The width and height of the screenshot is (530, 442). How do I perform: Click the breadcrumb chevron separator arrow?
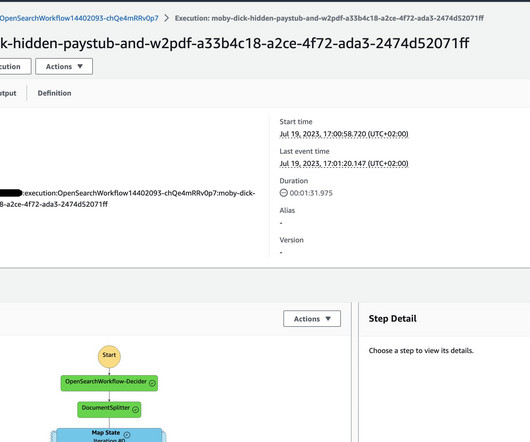point(166,18)
